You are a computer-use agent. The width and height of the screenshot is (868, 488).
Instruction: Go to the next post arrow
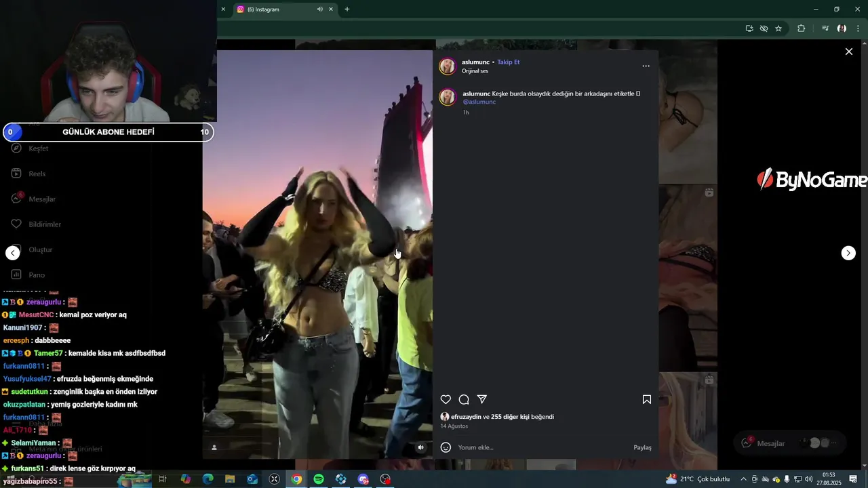pos(848,253)
